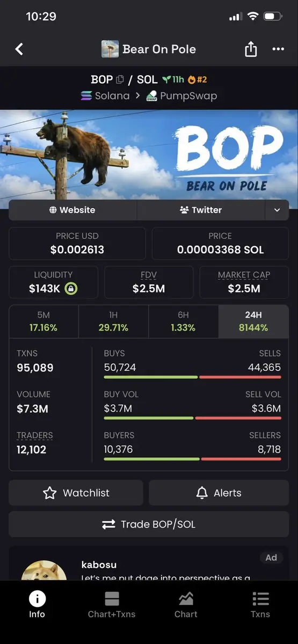The image size is (298, 644).
Task: Enable Alerts with the bell button
Action: 219,493
